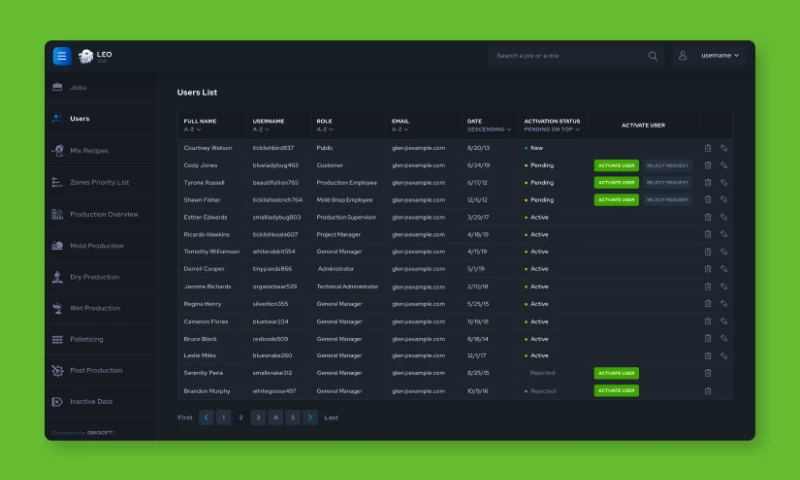Viewport: 800px width, 480px height.
Task: Click the next page arrow
Action: point(310,418)
